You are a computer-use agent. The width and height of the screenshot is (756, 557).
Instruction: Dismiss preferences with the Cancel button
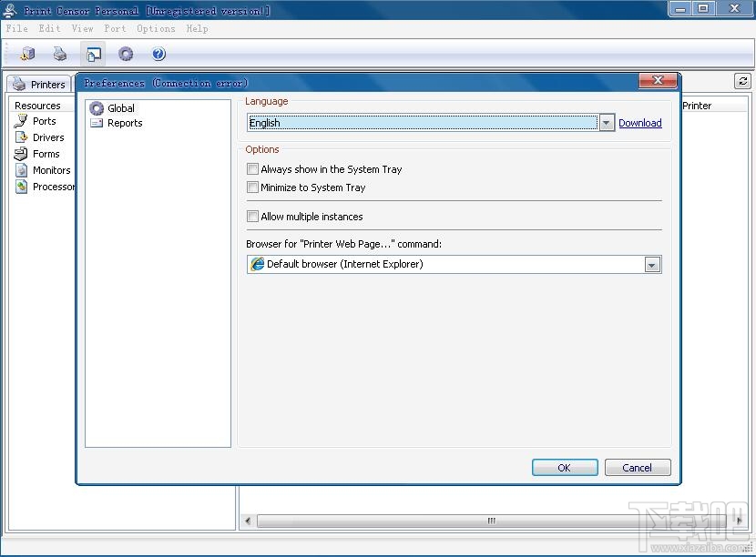[638, 468]
